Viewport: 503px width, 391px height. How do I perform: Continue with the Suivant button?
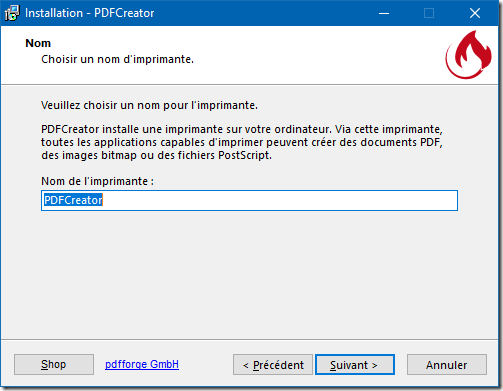(x=355, y=365)
